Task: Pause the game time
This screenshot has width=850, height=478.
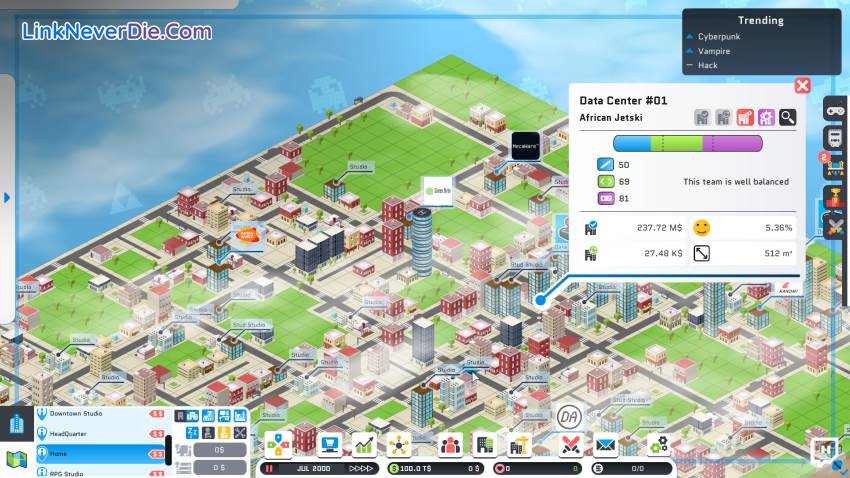Action: [269, 467]
